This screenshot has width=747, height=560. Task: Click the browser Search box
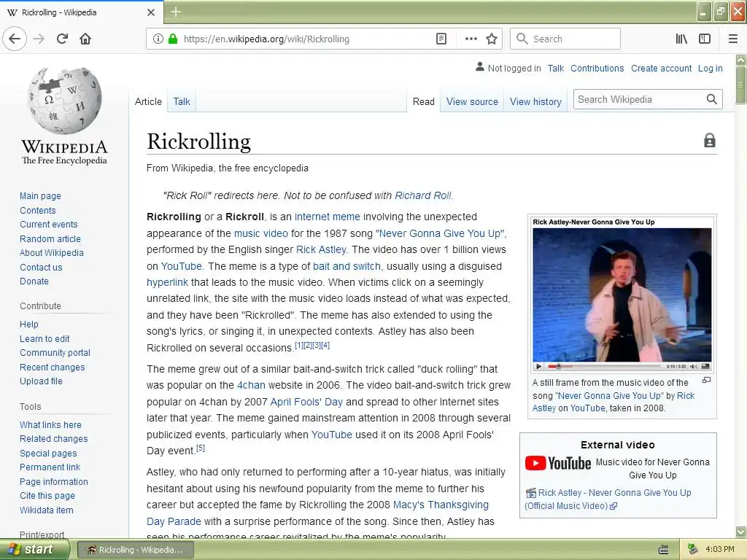[x=565, y=39]
